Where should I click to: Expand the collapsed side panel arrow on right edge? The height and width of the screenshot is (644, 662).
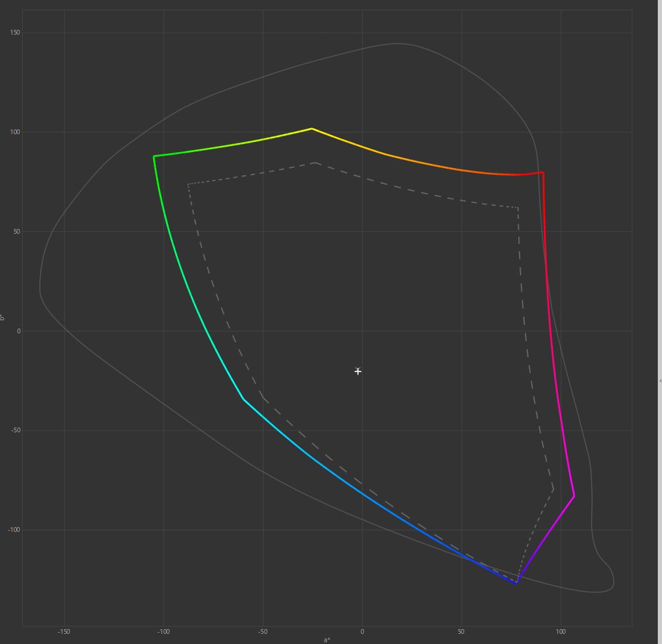tap(660, 380)
